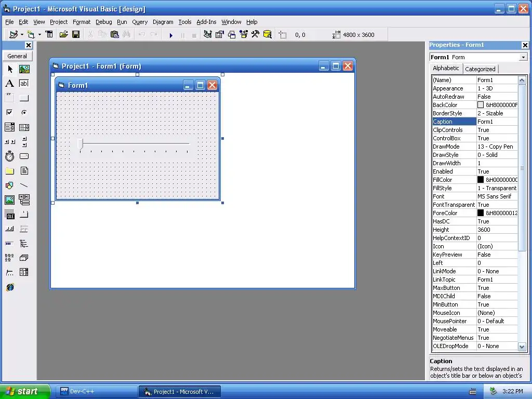
Task: Expand the Add Project dropdown arrow
Action: 22,35
